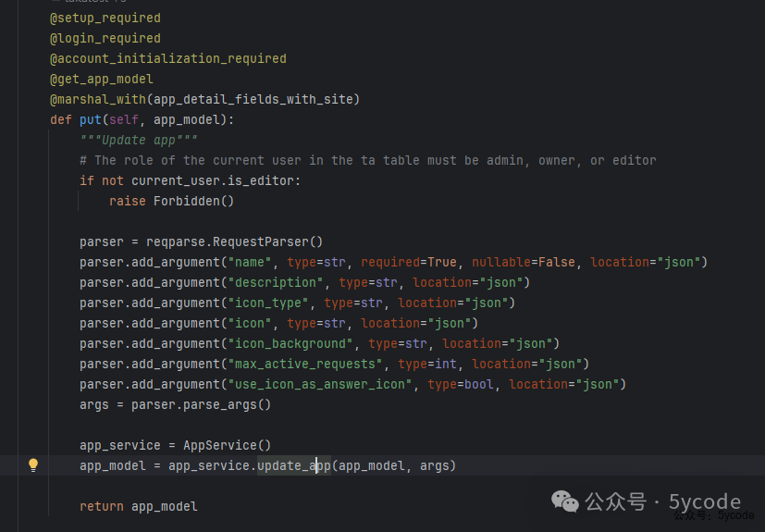Screen dimensions: 765x532
Task: Click the put method name in the def line
Action: [90, 119]
